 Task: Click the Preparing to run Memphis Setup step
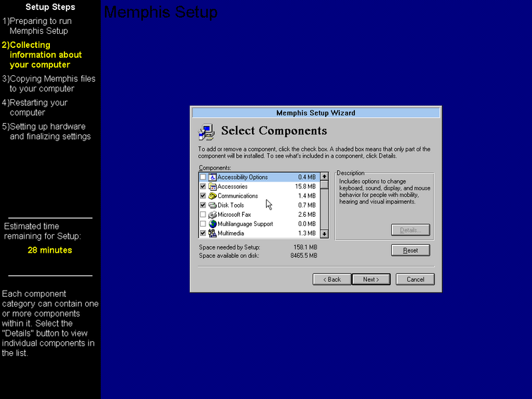click(x=37, y=26)
